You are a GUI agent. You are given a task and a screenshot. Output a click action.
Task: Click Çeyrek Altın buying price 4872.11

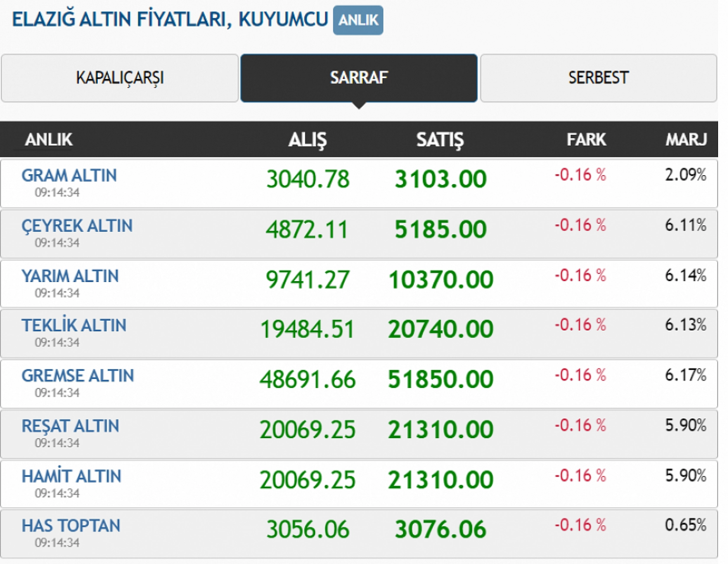(307, 229)
